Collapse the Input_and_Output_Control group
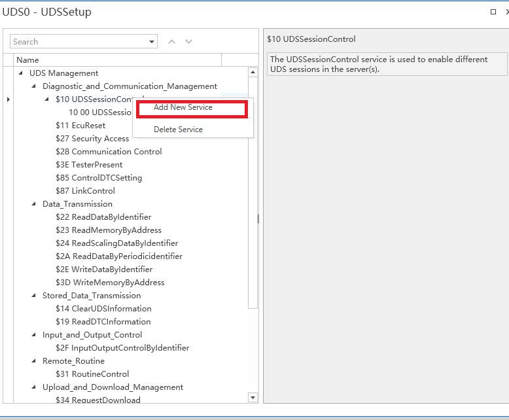The height and width of the screenshot is (420, 509). [35, 335]
